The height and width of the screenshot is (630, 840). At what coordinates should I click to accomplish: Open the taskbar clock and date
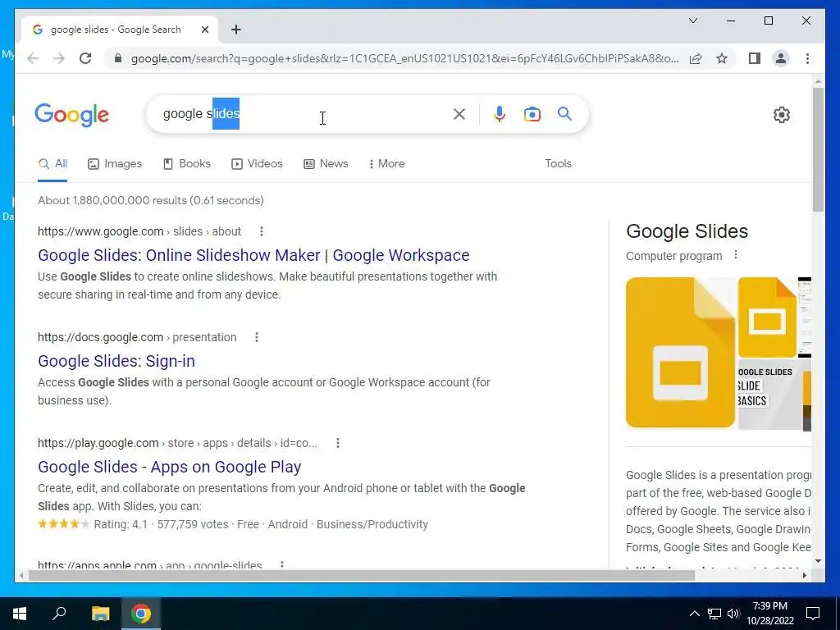[x=769, y=614]
